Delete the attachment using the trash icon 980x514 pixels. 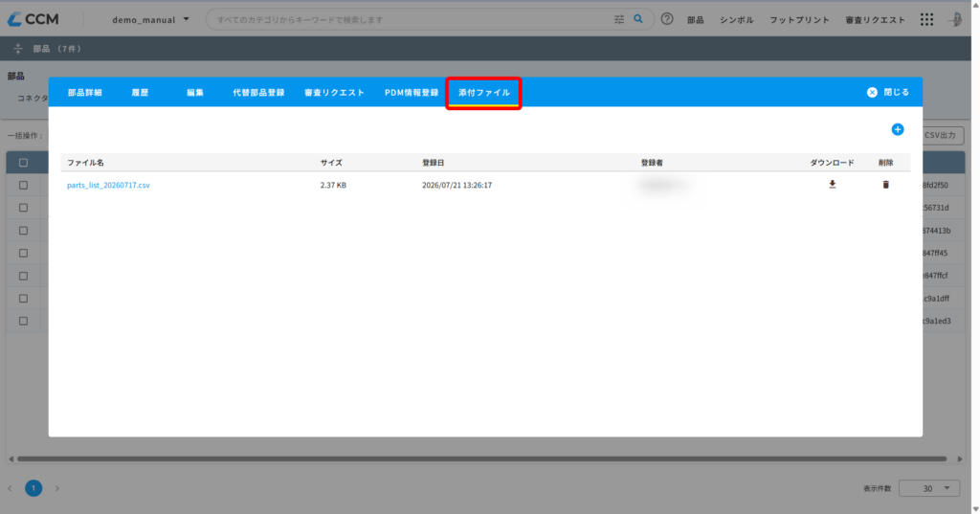885,185
